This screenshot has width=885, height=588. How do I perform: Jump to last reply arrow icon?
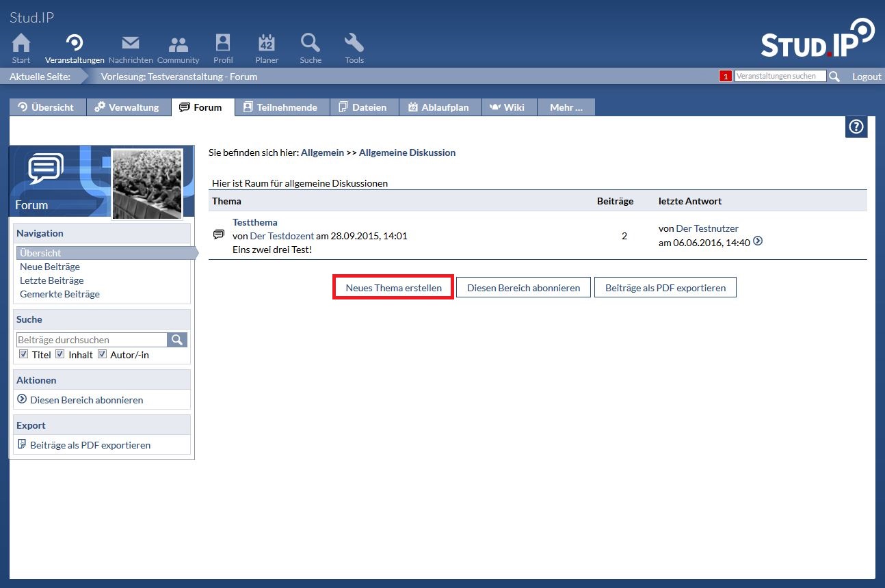point(758,241)
